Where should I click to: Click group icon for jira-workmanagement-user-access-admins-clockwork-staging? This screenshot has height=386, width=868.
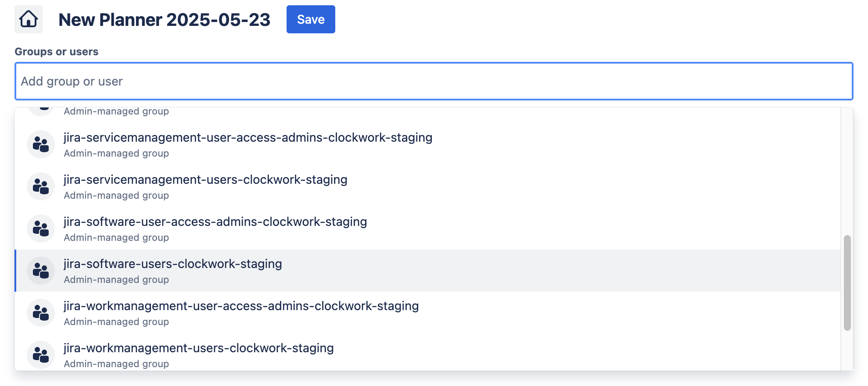[x=41, y=313]
